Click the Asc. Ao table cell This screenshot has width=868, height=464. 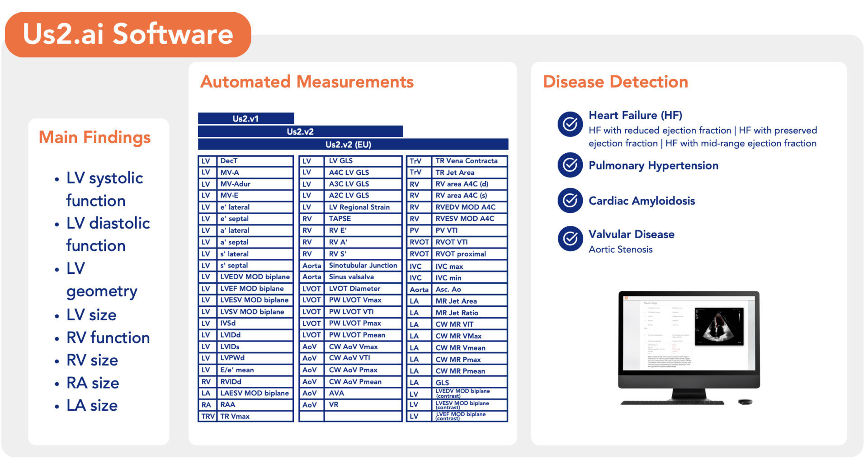click(x=469, y=289)
